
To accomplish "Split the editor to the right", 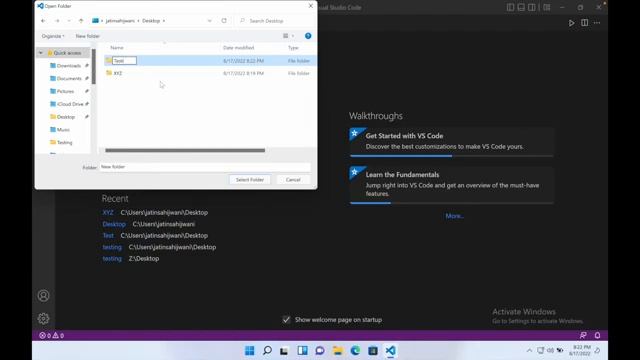I will 584,23.
